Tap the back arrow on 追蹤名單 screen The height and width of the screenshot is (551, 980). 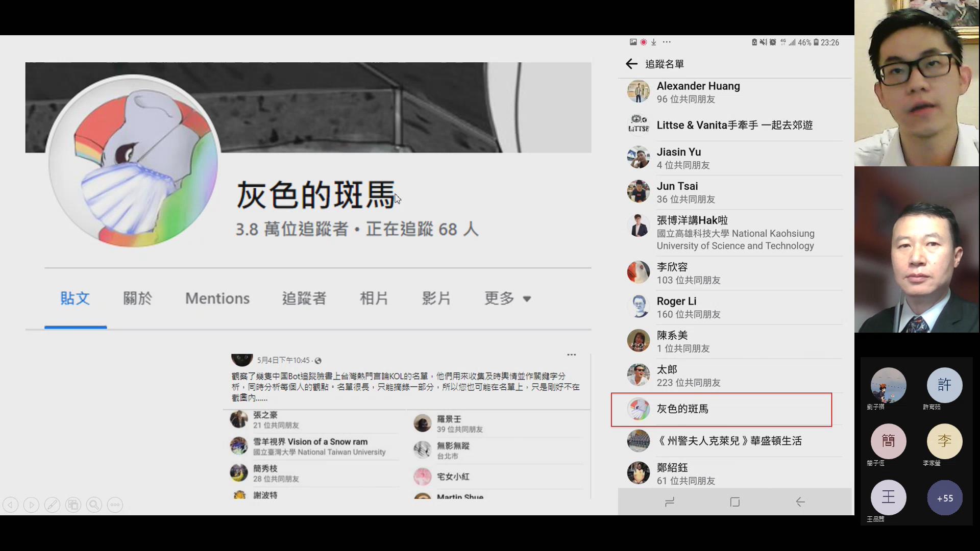[x=631, y=64]
